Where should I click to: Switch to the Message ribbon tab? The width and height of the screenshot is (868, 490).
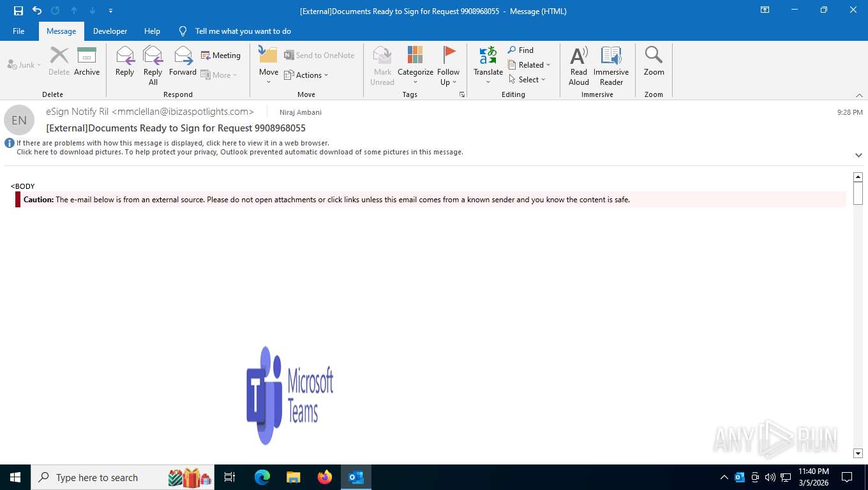click(x=61, y=31)
